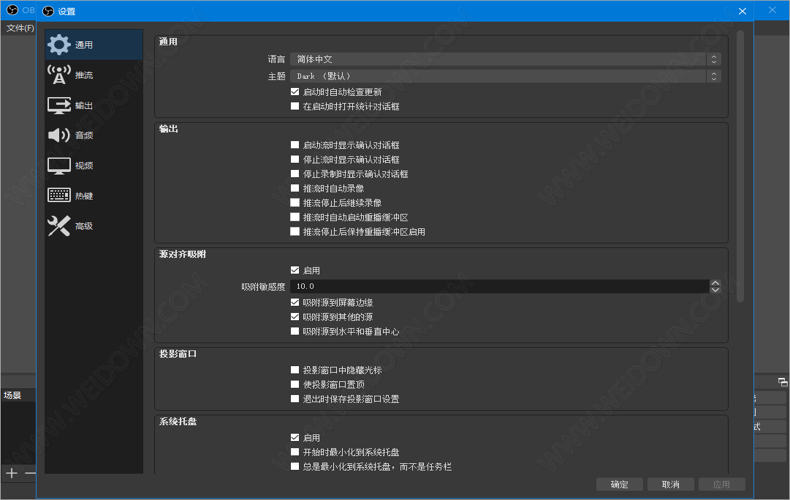Click the 投影窗口 group heading

pos(178,354)
